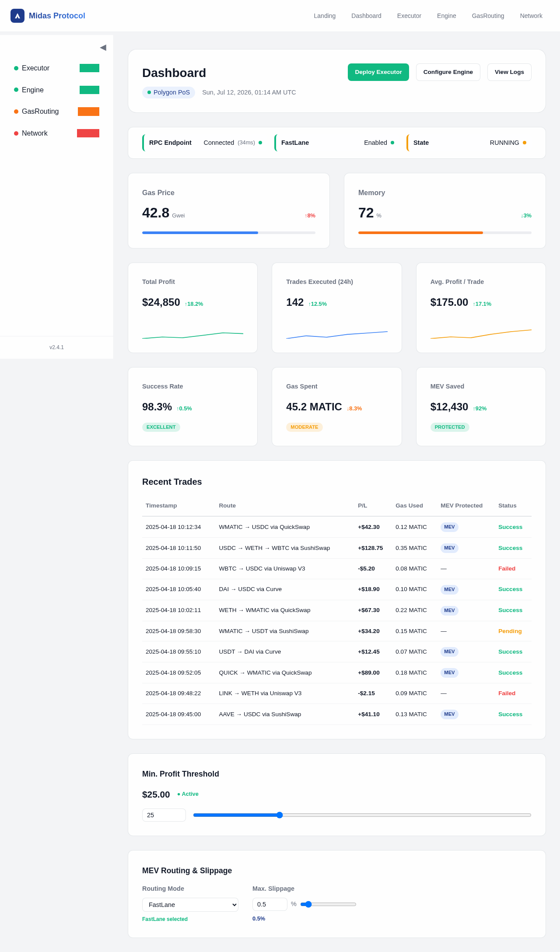The width and height of the screenshot is (560, 952).
Task: Click the Trades Executed sparkline chart
Action: point(337,335)
